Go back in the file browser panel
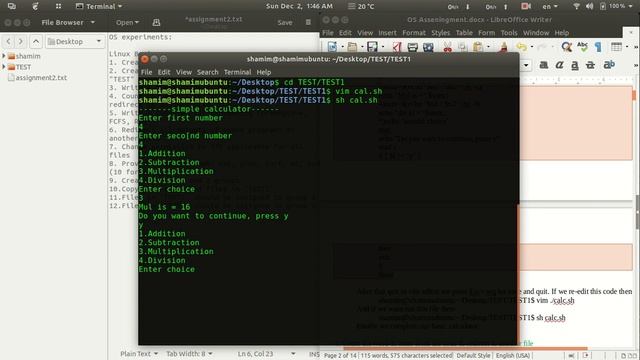640x360 pixels. tap(9, 41)
